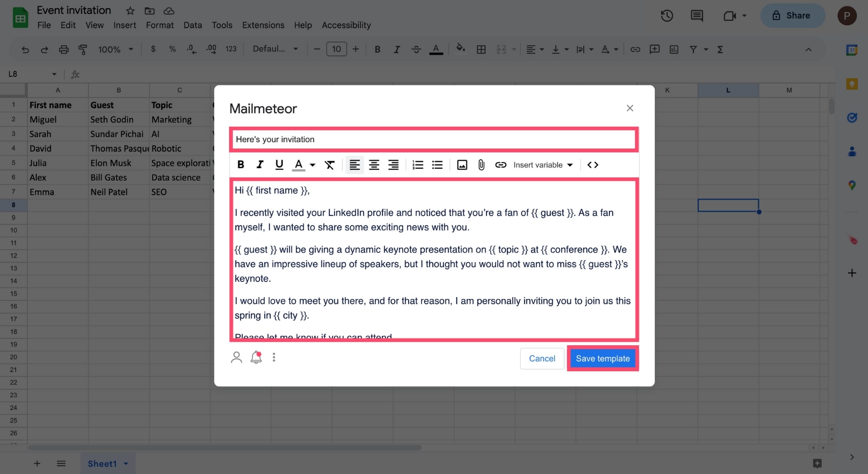The image size is (868, 474).
Task: Open comments panel icon
Action: click(x=697, y=15)
